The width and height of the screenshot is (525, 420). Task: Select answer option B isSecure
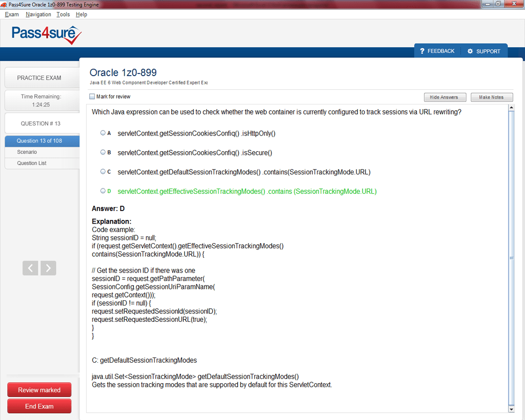pyautogui.click(x=103, y=152)
